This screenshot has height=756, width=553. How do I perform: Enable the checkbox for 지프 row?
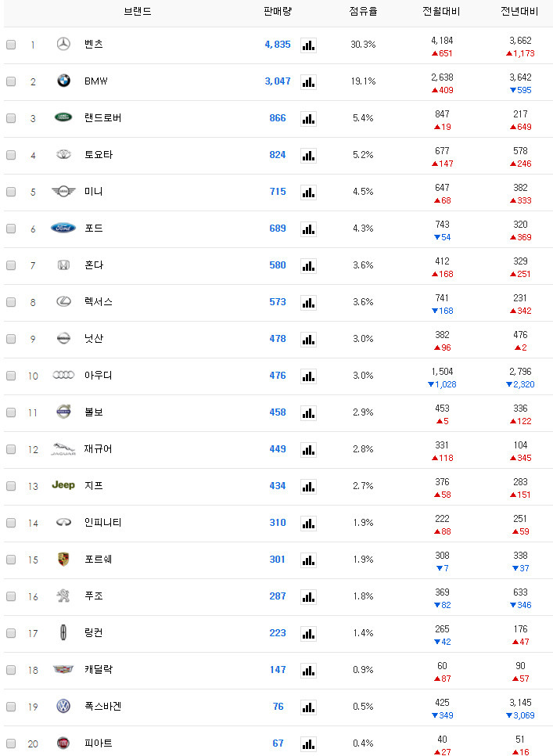(x=11, y=486)
